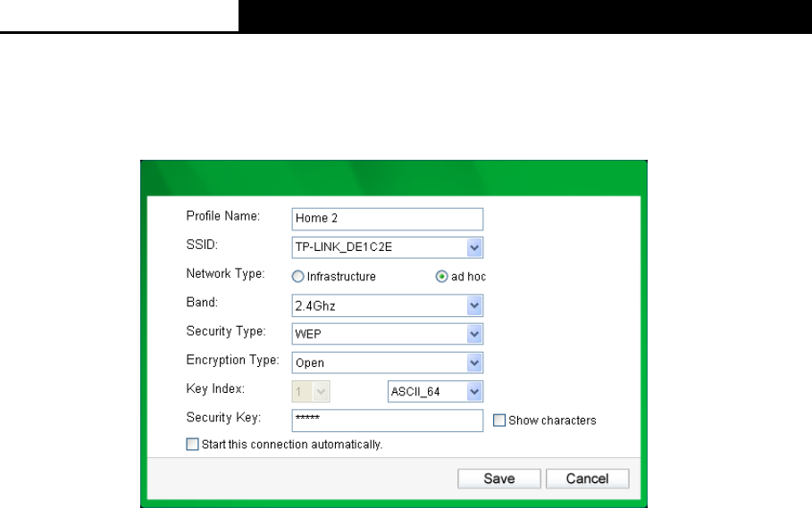Click the Encryption Type: label
The width and height of the screenshot is (812, 508).
232,360
